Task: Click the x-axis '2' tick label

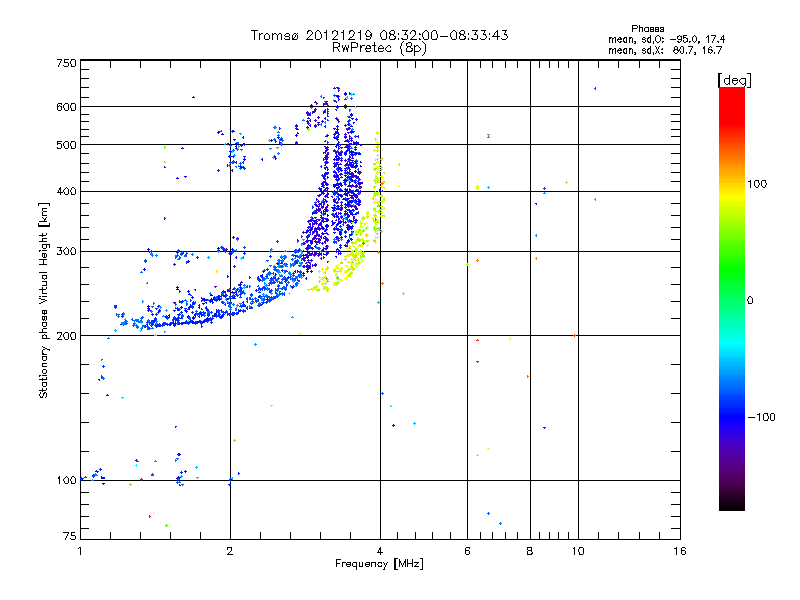Action: [x=230, y=551]
